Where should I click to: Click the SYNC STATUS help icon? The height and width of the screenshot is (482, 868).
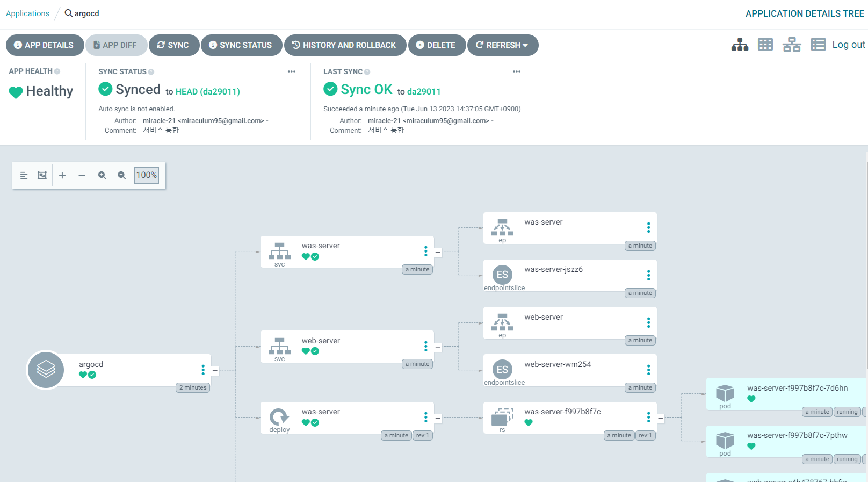[x=151, y=72]
